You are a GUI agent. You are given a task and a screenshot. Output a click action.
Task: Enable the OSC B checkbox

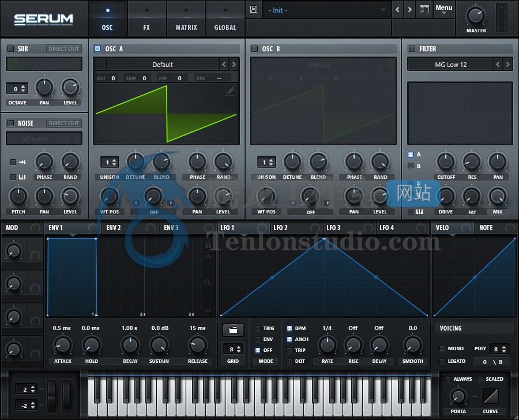click(x=254, y=48)
